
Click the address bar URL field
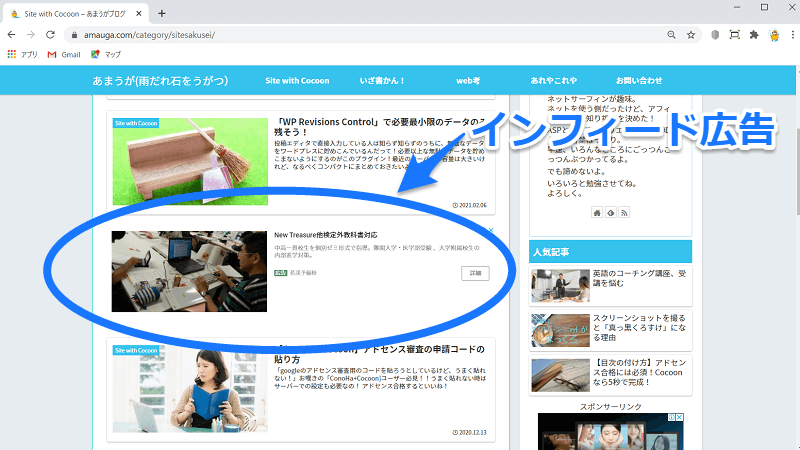click(x=350, y=34)
